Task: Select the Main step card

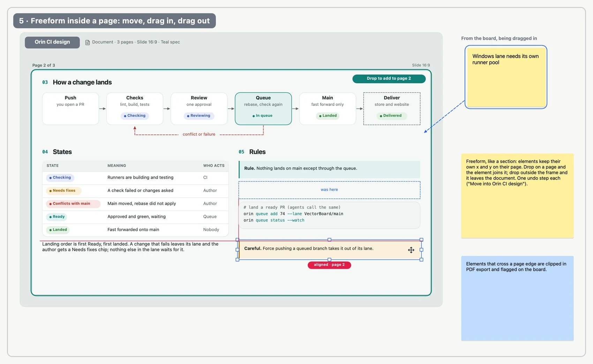Action: pos(328,108)
